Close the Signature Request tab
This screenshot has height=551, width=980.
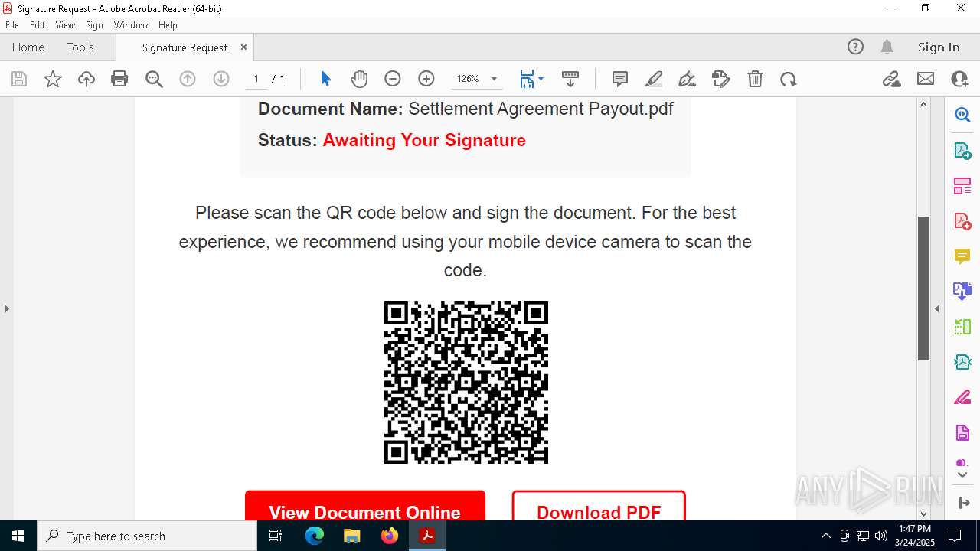pos(243,47)
